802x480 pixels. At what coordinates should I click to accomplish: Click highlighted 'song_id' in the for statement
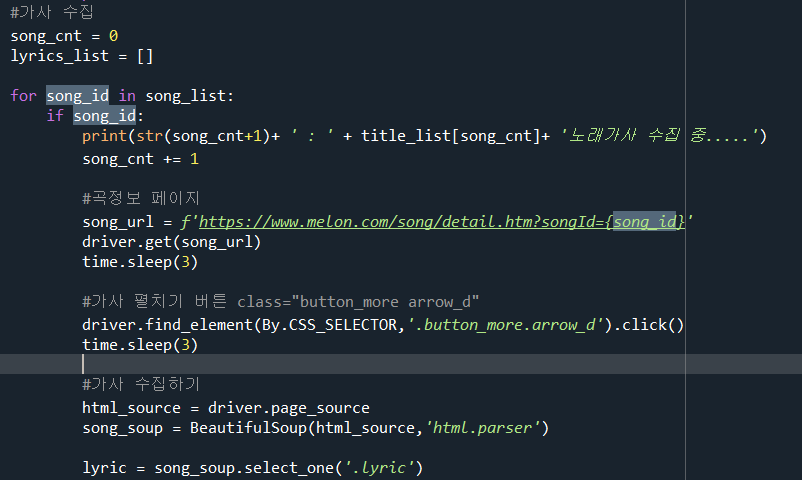click(x=77, y=96)
